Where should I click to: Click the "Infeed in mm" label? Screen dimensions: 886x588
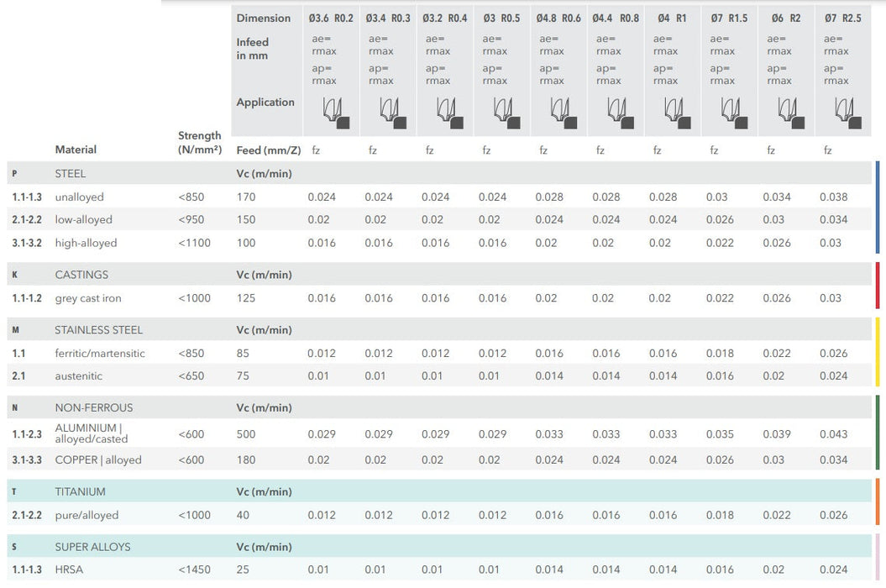pos(253,49)
